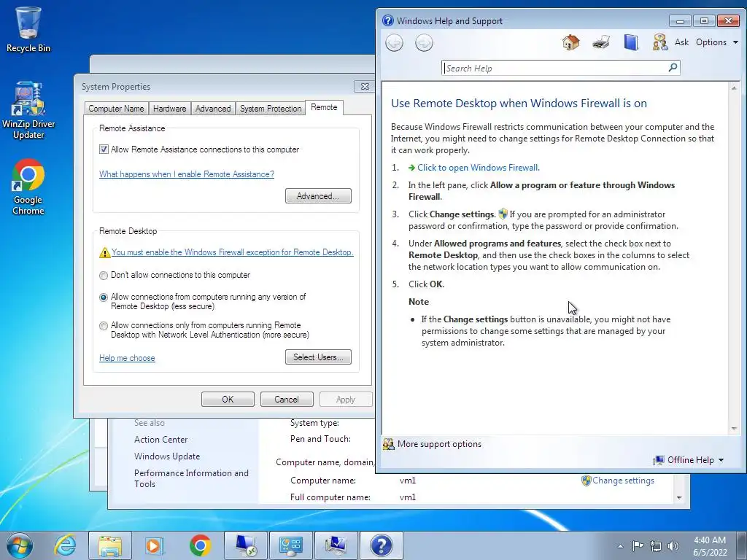Image resolution: width=747 pixels, height=560 pixels.
Task: Open the Windows Start orb
Action: (20, 545)
